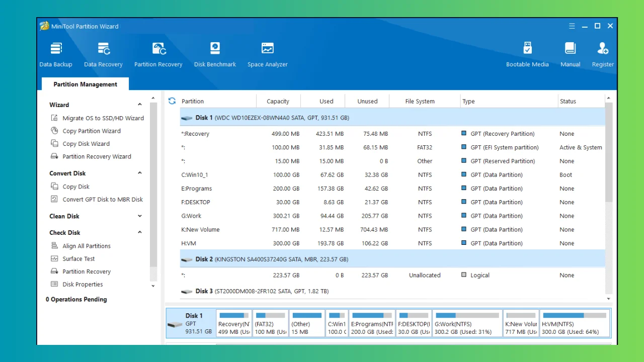
Task: Click Disk Properties icon
Action: [55, 284]
